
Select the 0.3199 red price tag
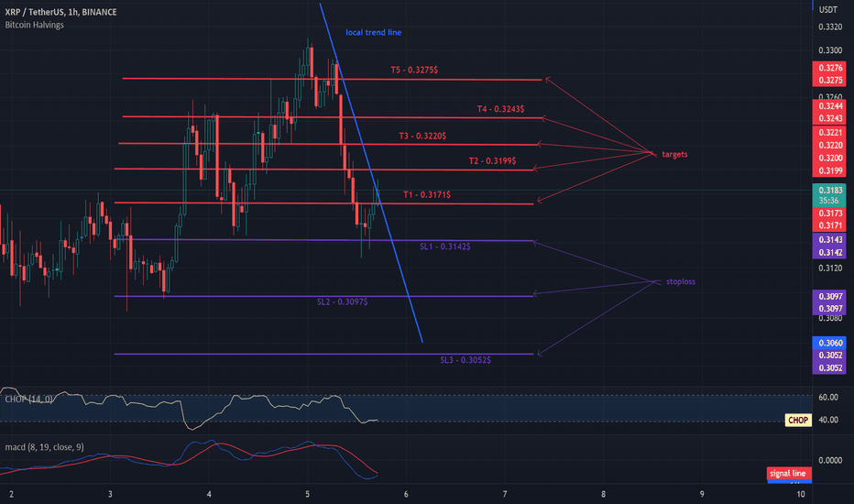829,170
